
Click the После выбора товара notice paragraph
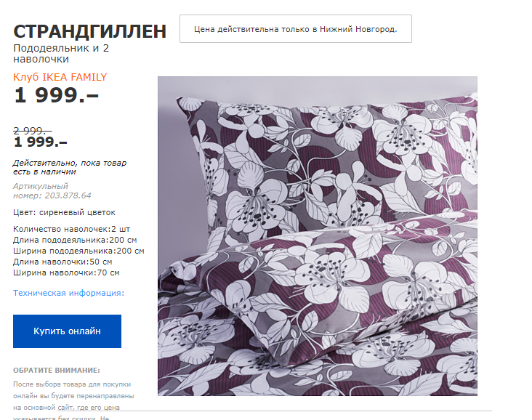point(73,400)
